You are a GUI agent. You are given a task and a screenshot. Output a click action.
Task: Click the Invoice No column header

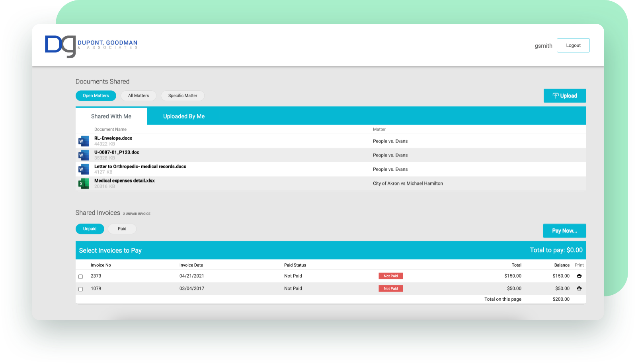point(101,265)
